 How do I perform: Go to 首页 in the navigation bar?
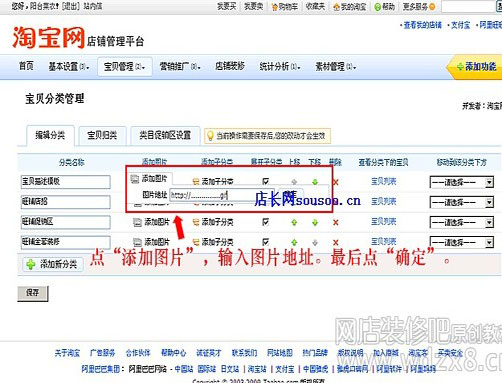pyautogui.click(x=26, y=66)
